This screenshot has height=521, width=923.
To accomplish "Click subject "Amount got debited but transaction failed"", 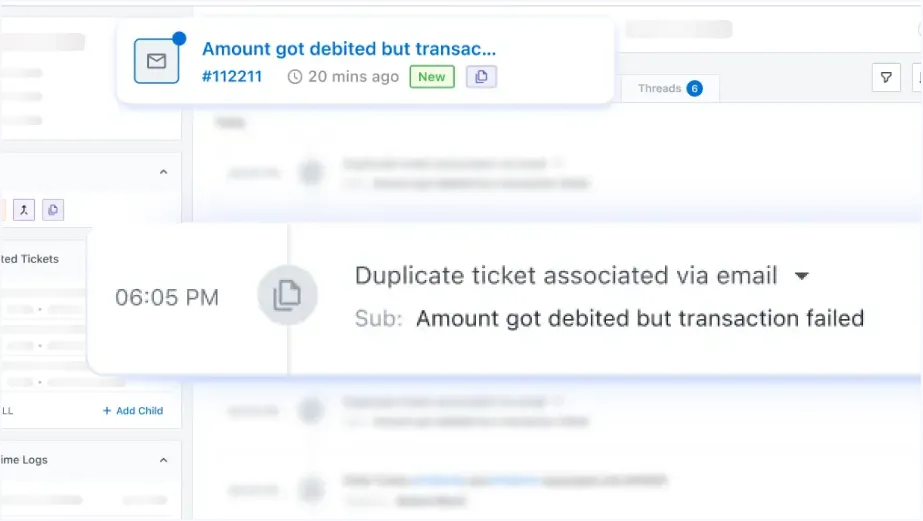I will (x=639, y=319).
